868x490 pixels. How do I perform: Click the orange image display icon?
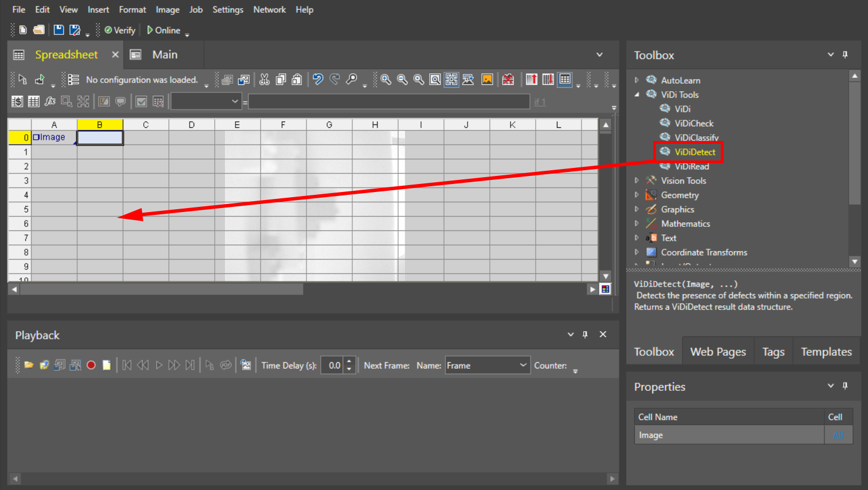click(487, 80)
